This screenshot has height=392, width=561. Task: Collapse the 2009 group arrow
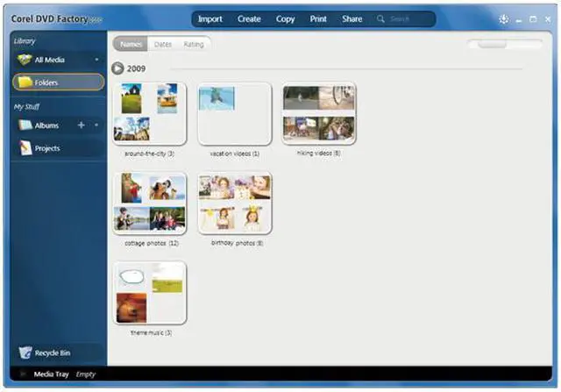click(117, 68)
